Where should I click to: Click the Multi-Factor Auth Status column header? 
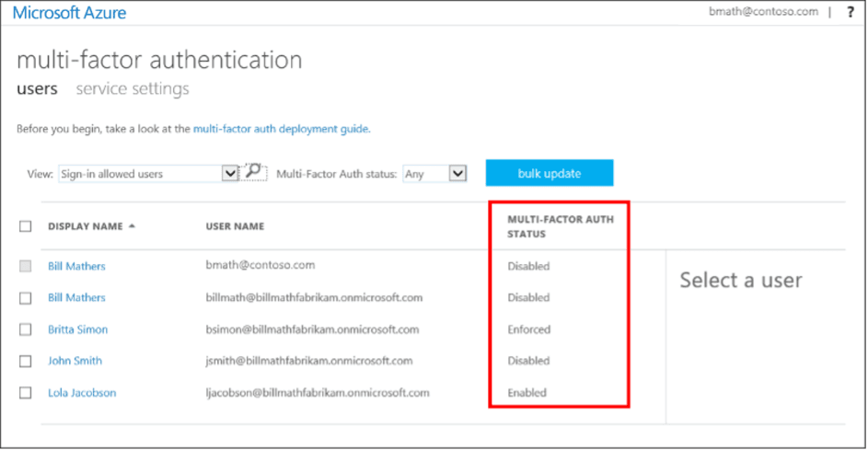560,226
